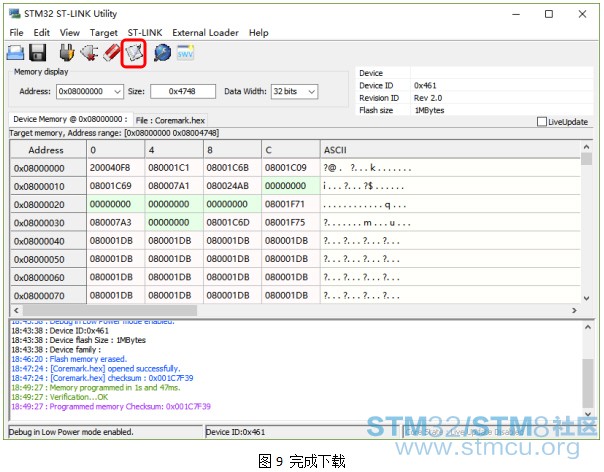Select address row 0x08000060
604x472 pixels.
(48, 277)
